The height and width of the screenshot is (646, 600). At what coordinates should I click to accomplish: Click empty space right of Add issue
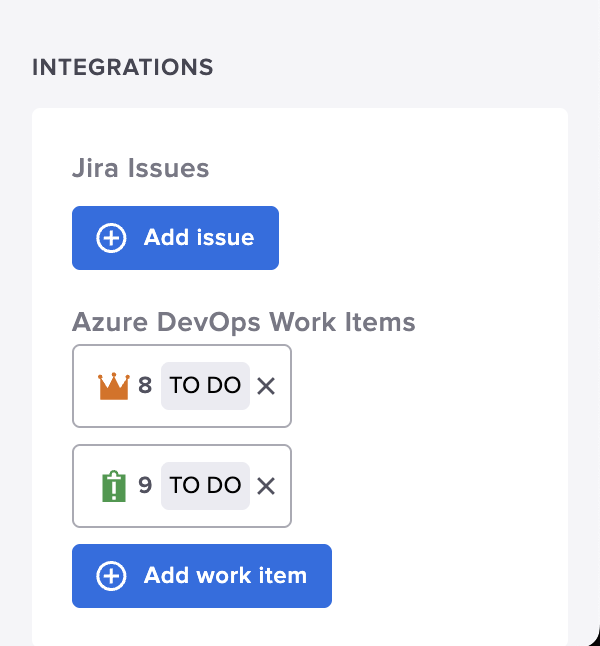[x=420, y=238]
